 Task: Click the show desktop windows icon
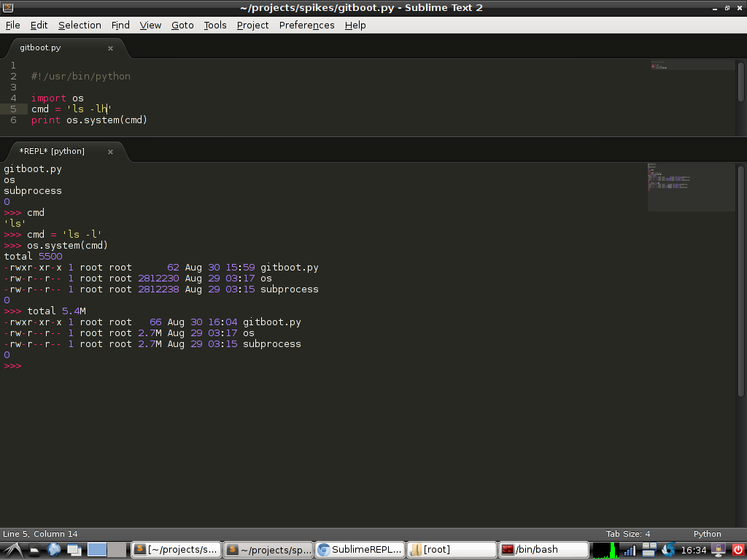pyautogui.click(x=74, y=550)
